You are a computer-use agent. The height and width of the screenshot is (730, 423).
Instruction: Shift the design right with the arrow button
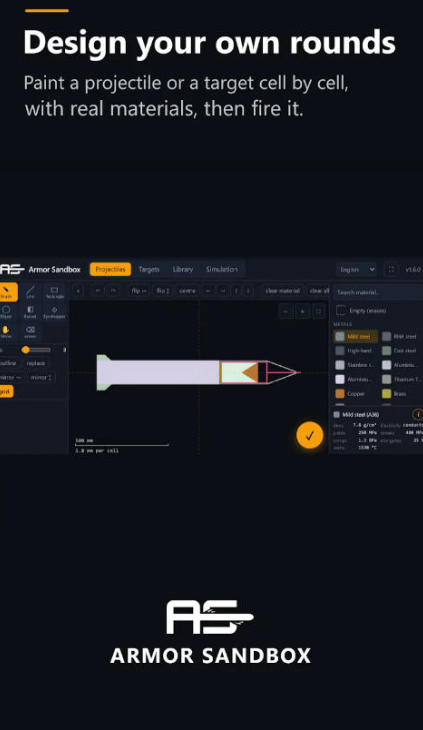click(222, 291)
